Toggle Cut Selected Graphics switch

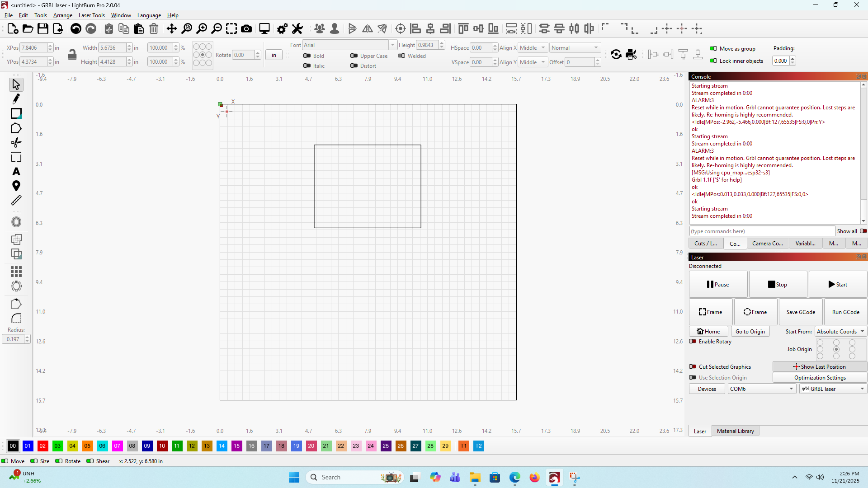693,367
